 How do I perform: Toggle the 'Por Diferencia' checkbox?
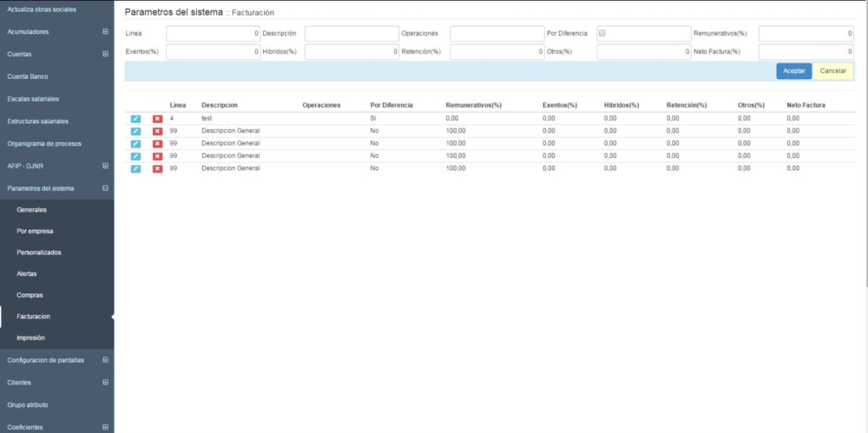coord(602,33)
